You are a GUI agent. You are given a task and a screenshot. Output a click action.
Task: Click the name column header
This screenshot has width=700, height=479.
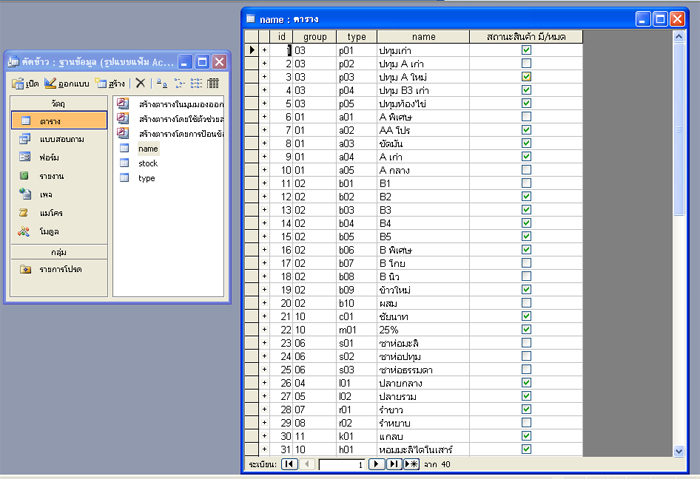tap(423, 37)
